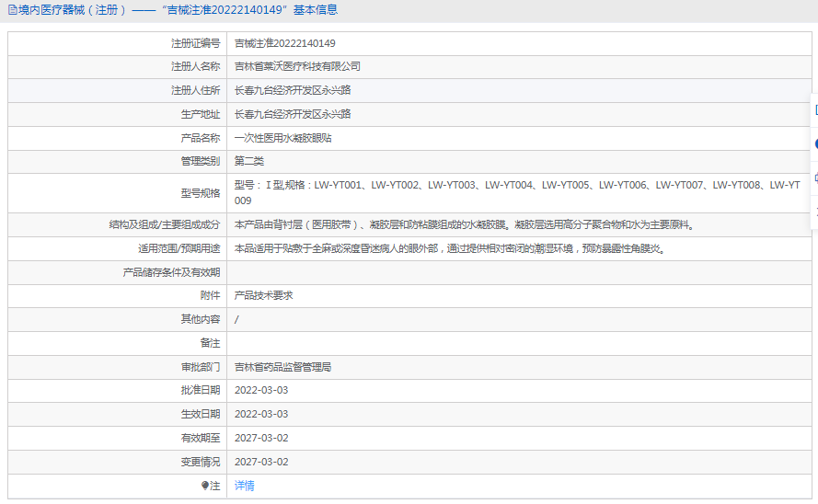Click the 结构及组成 composition description text

(x=464, y=224)
